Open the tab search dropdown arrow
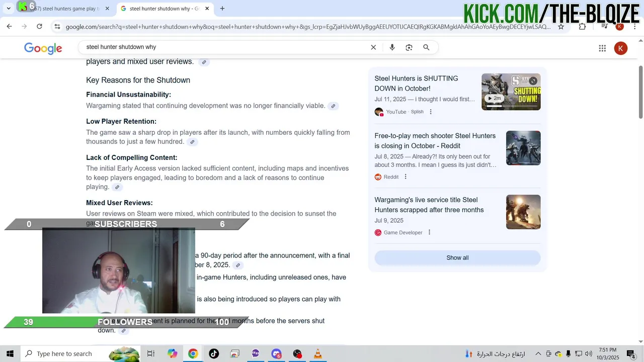644x362 pixels. (x=9, y=9)
